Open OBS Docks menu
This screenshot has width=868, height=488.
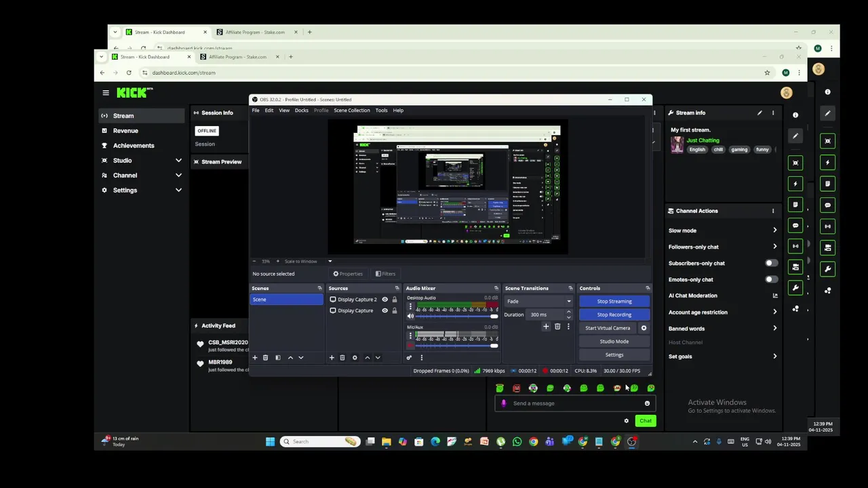point(302,110)
